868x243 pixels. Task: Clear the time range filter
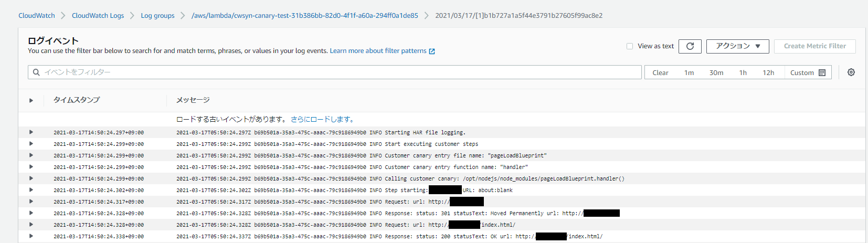click(x=660, y=73)
